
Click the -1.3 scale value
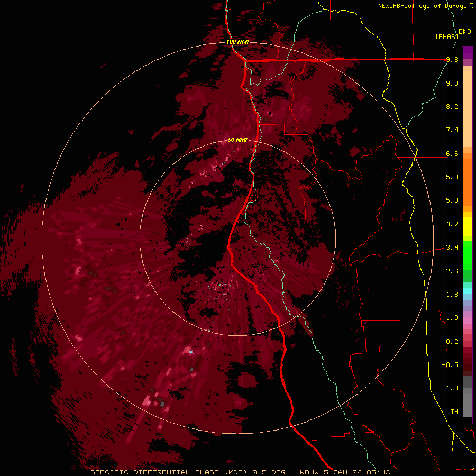point(450,388)
